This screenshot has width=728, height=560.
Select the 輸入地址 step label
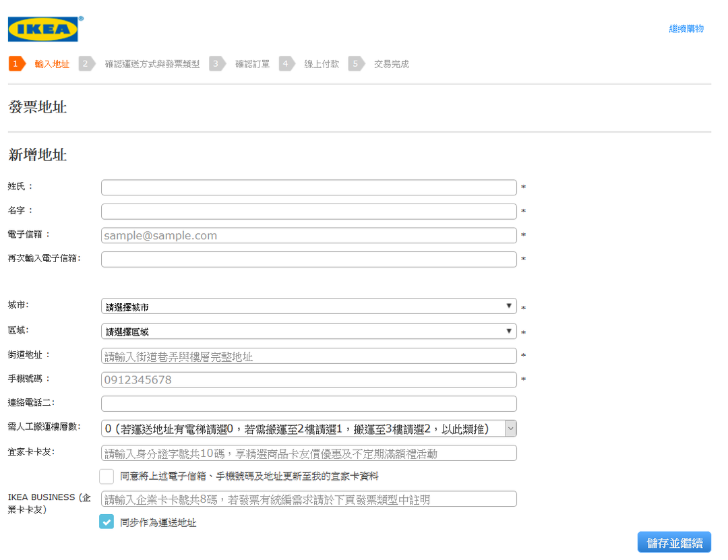tap(52, 64)
